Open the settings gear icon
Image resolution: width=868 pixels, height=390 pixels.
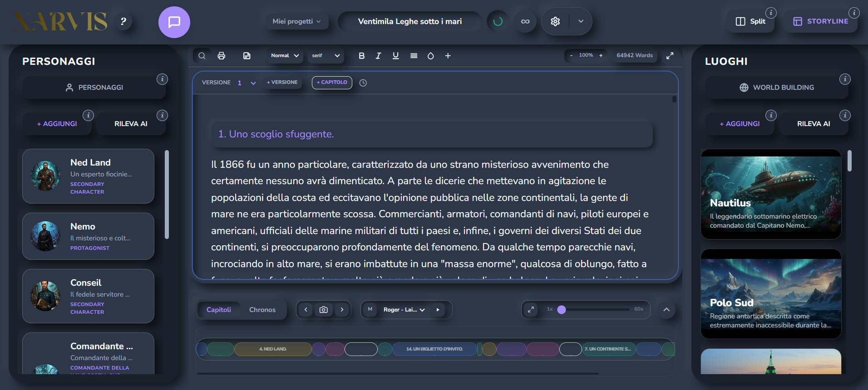555,21
